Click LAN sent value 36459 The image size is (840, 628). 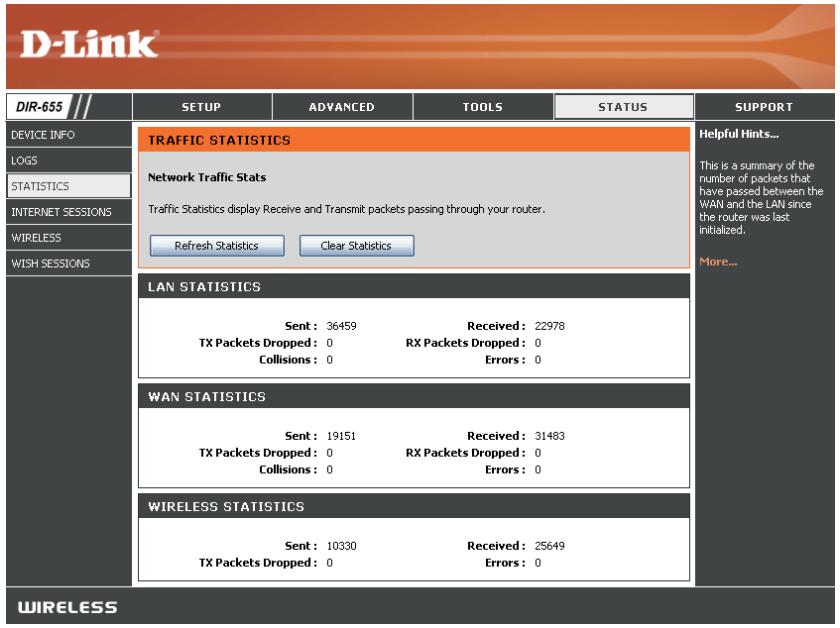click(x=341, y=326)
